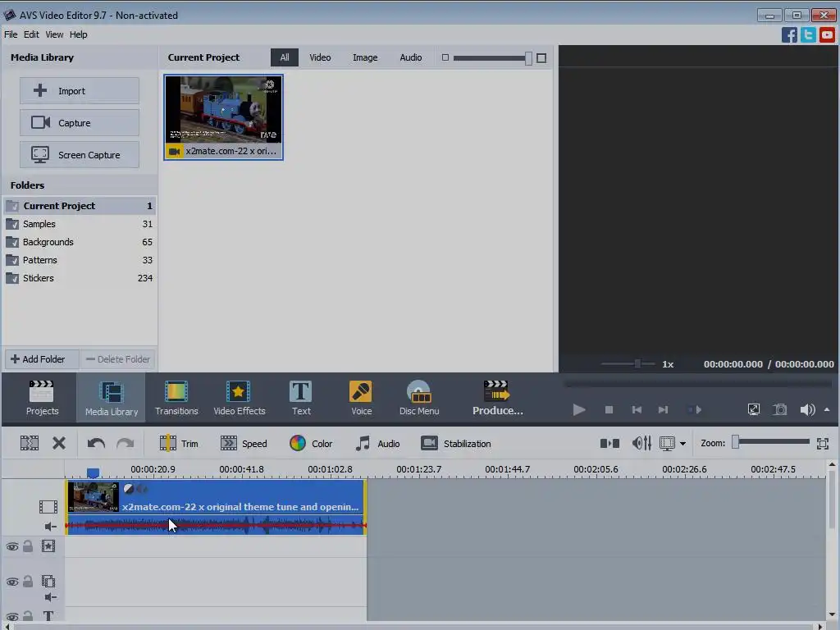The image size is (840, 630).
Task: Open Twitter icon in top right
Action: [808, 34]
